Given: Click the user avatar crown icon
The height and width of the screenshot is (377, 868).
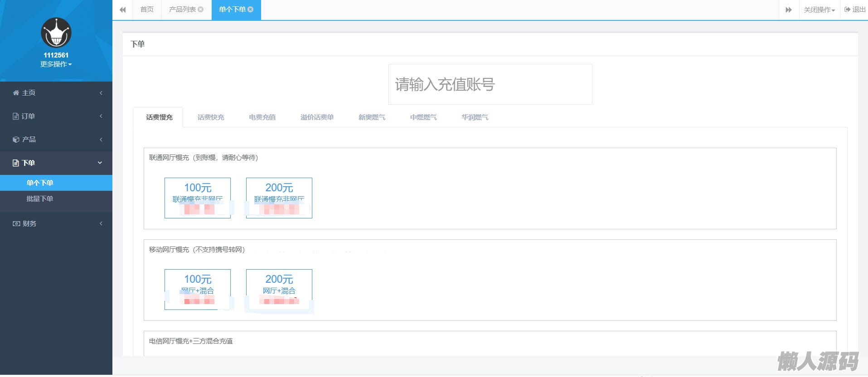Looking at the screenshot, I should coord(56,33).
